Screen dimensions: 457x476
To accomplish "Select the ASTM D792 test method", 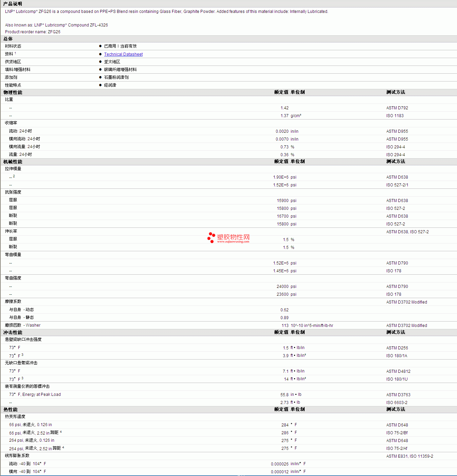I will point(397,108).
